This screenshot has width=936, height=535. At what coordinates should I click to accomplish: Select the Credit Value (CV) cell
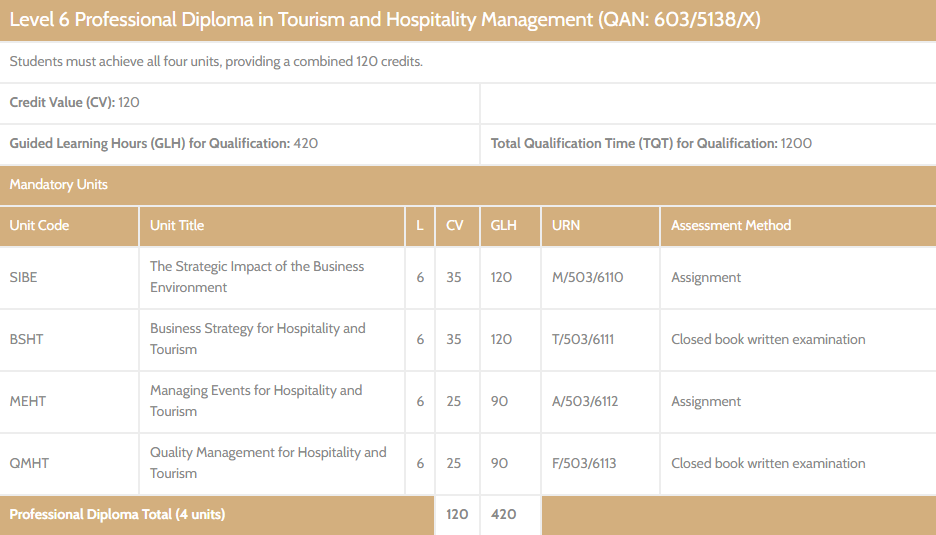(75, 103)
